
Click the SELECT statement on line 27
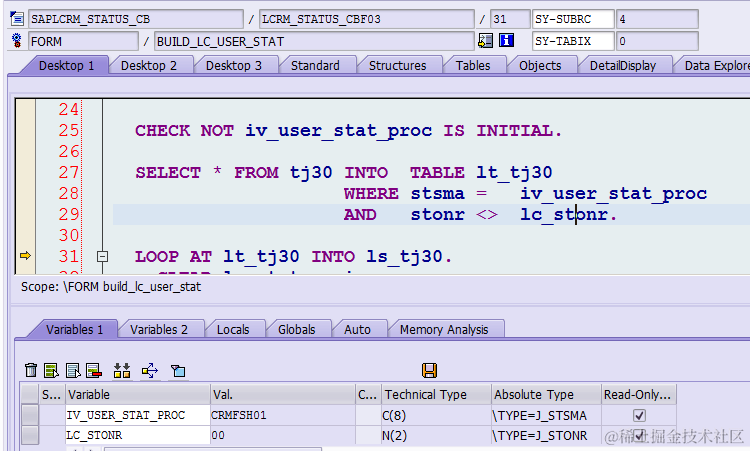(x=343, y=172)
